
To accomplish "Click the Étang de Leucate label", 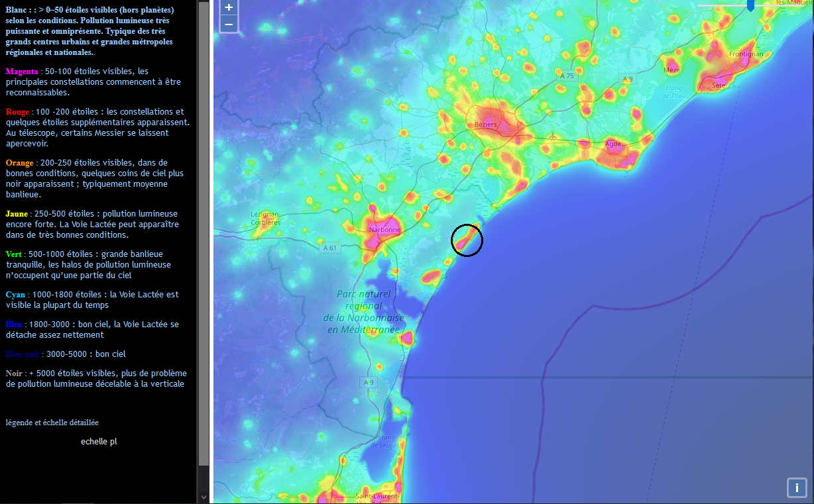I will pos(386,441).
